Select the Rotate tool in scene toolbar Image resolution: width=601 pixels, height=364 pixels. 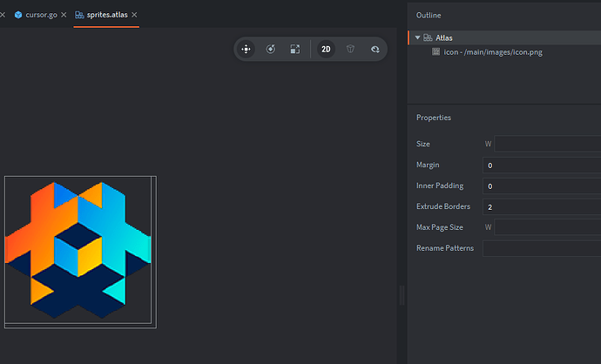(x=271, y=49)
